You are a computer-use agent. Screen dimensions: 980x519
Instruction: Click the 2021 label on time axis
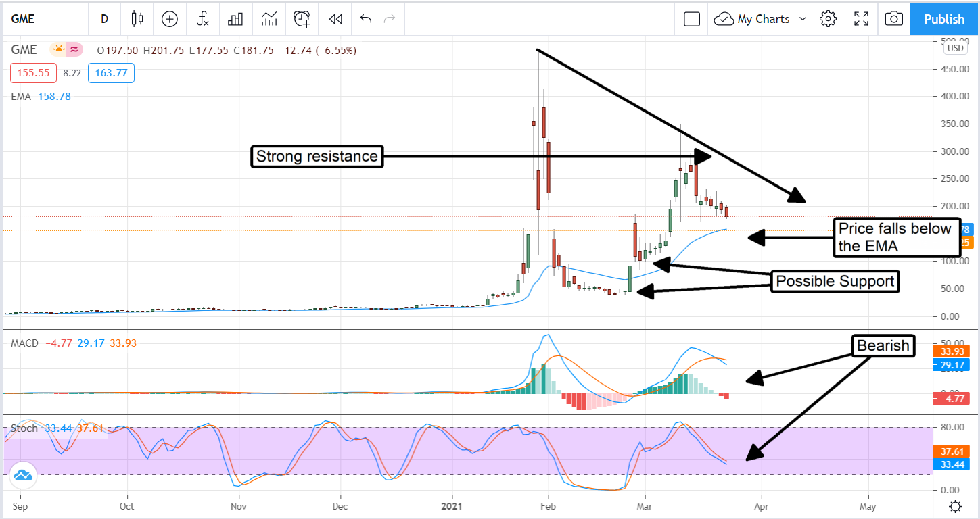(x=451, y=505)
